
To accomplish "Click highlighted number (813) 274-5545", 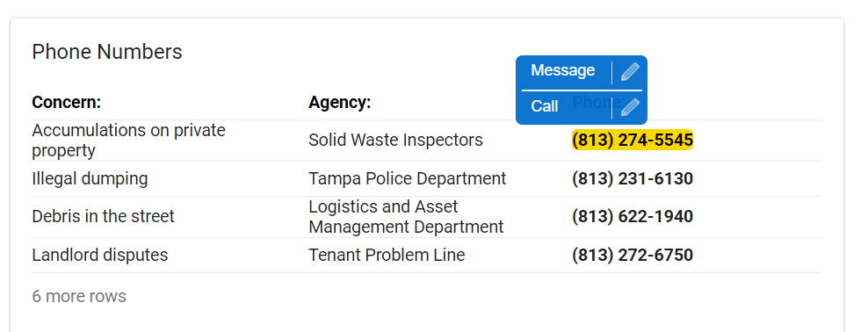I will 633,140.
